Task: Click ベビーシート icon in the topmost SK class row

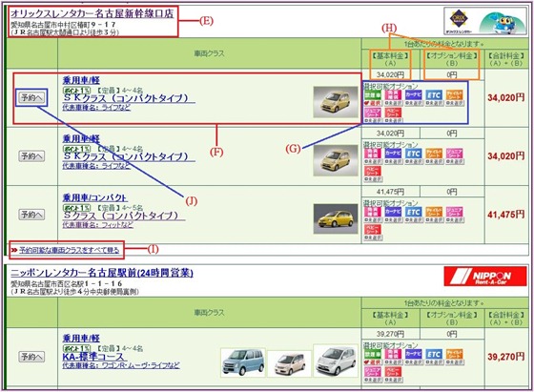Action: tap(393, 113)
